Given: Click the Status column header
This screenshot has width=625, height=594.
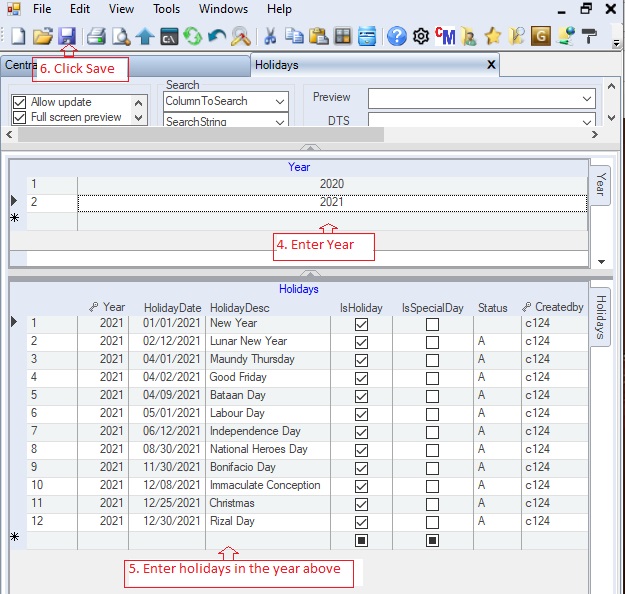Looking at the screenshot, I should (x=492, y=308).
